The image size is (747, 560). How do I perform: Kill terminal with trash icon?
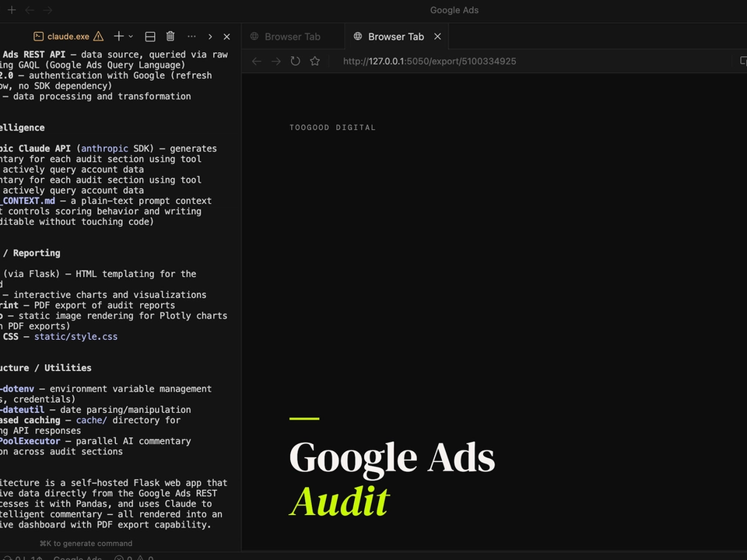(x=170, y=37)
